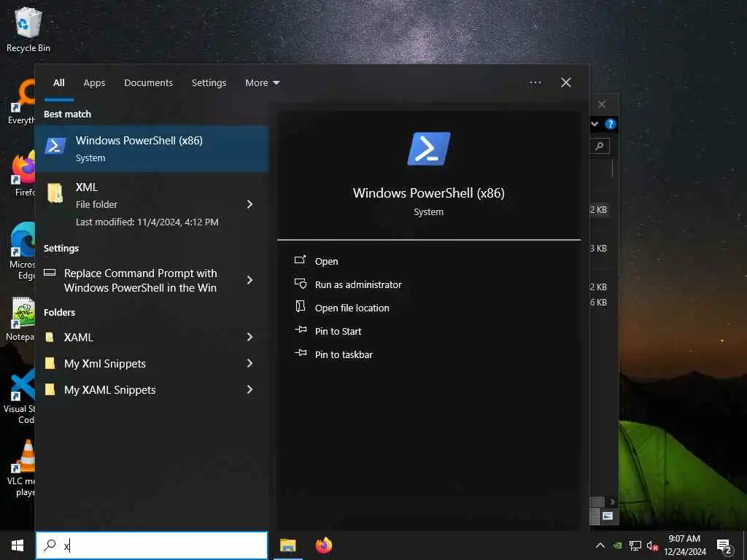Close the search panel with X
Screen dimensions: 747x560
[566, 83]
